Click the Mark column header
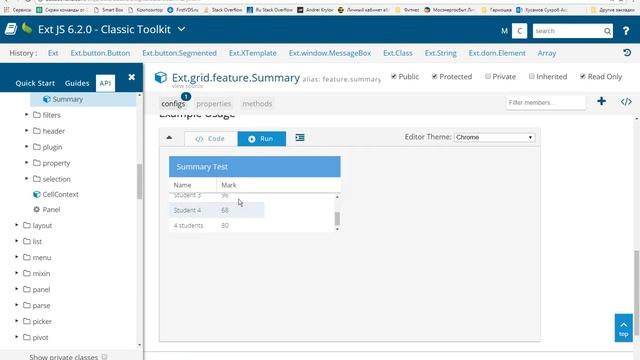 (x=278, y=185)
